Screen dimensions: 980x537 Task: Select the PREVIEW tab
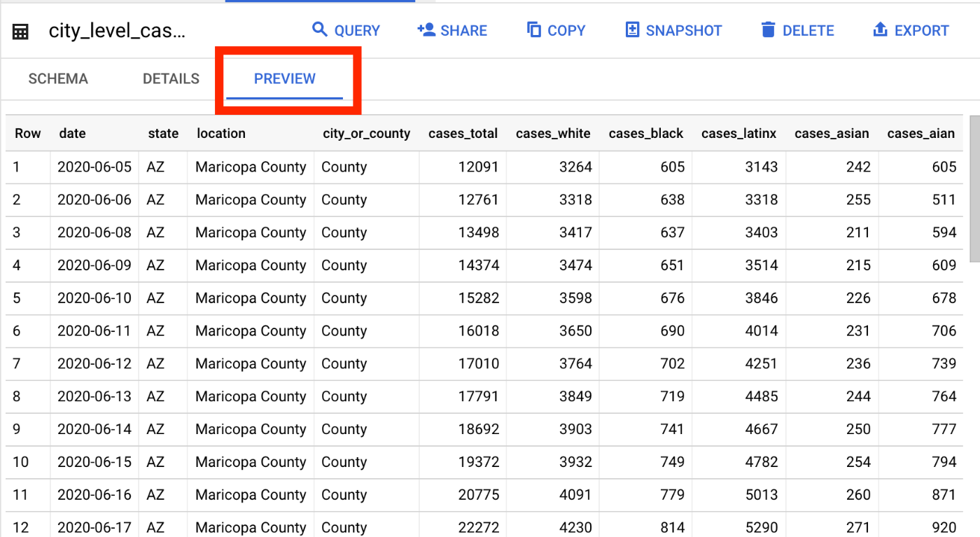coord(285,79)
